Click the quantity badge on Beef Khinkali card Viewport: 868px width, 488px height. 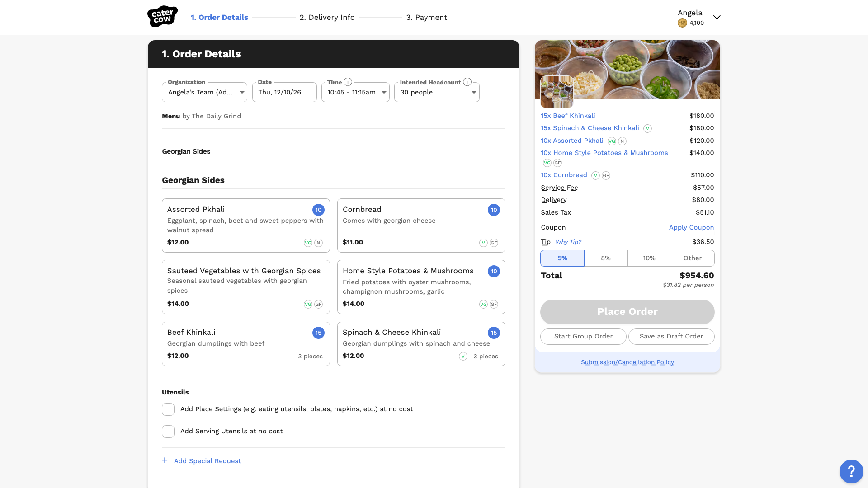pyautogui.click(x=318, y=333)
